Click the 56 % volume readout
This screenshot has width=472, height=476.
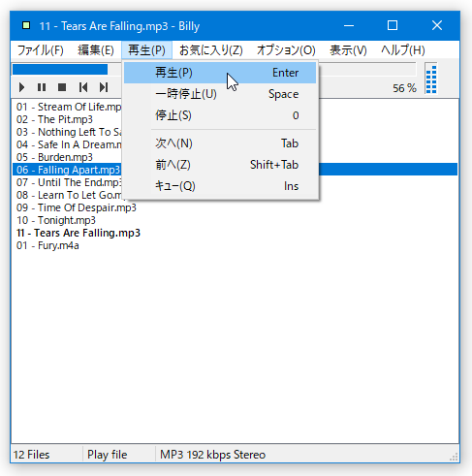404,88
